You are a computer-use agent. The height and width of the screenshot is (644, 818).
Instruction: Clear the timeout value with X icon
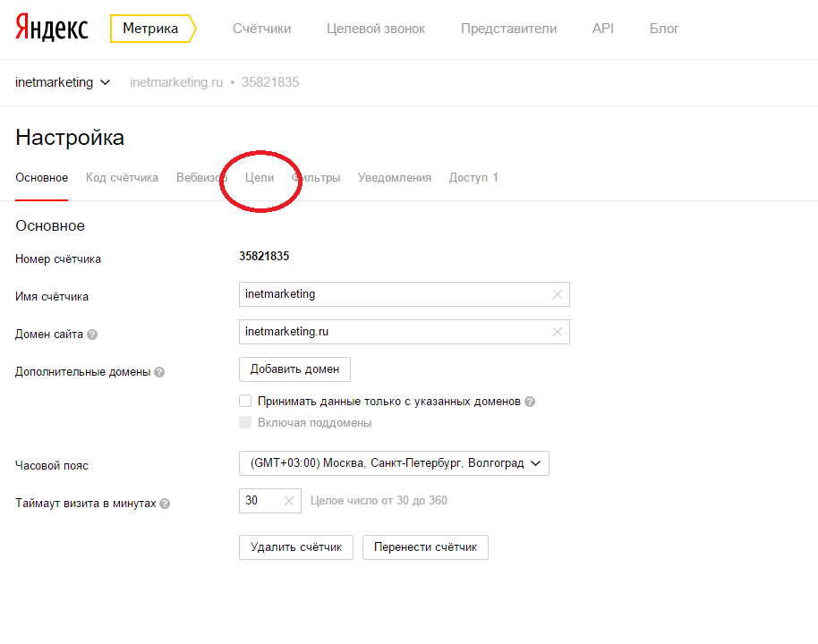(x=289, y=501)
